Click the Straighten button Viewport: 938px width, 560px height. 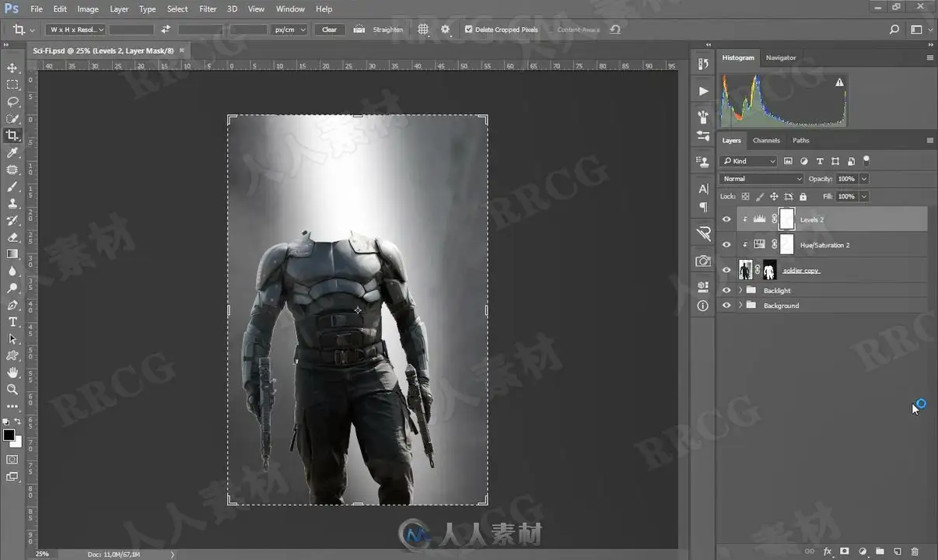pyautogui.click(x=379, y=30)
